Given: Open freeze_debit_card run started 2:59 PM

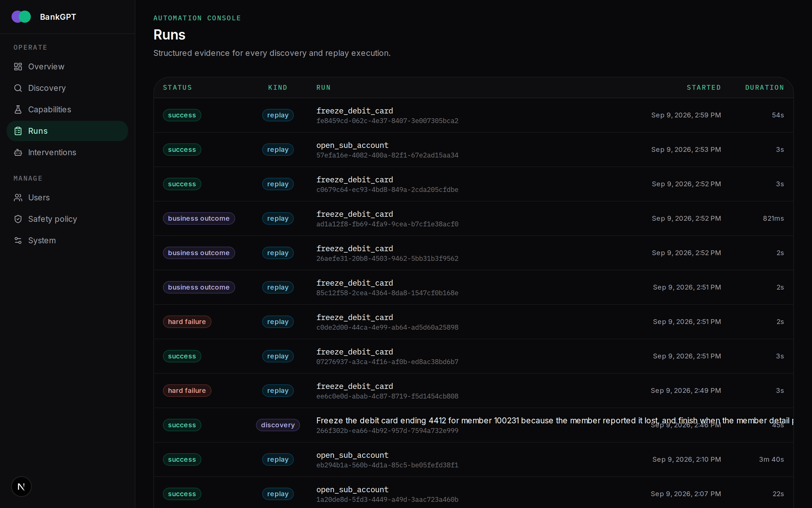Looking at the screenshot, I should (473, 115).
